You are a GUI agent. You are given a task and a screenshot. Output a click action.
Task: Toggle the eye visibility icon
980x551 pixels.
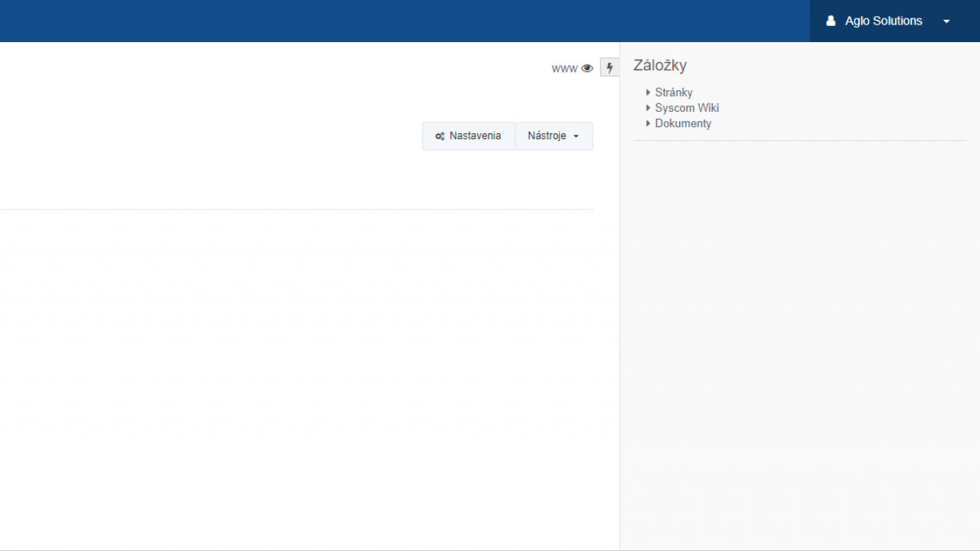[x=587, y=68]
